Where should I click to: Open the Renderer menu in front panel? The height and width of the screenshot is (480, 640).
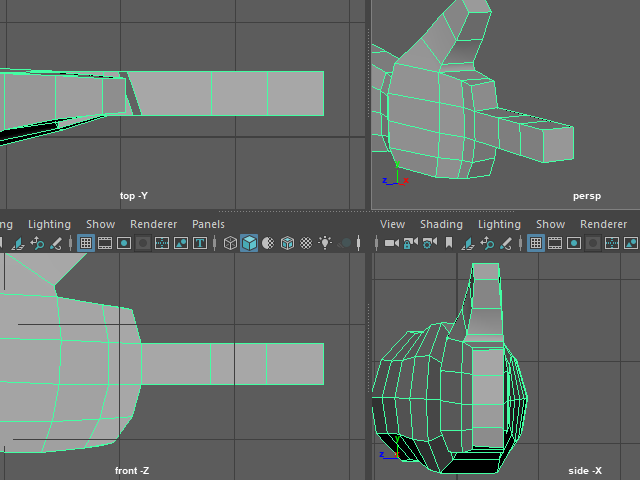(x=153, y=224)
